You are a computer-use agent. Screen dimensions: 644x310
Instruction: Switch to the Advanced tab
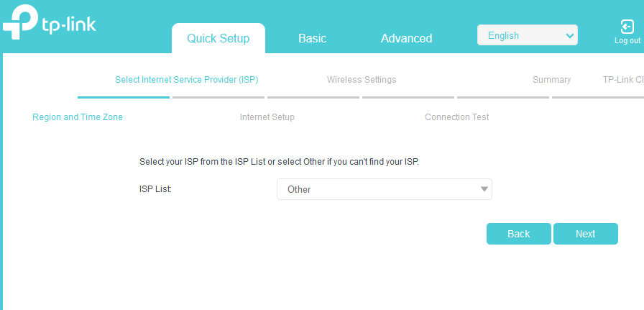click(406, 39)
